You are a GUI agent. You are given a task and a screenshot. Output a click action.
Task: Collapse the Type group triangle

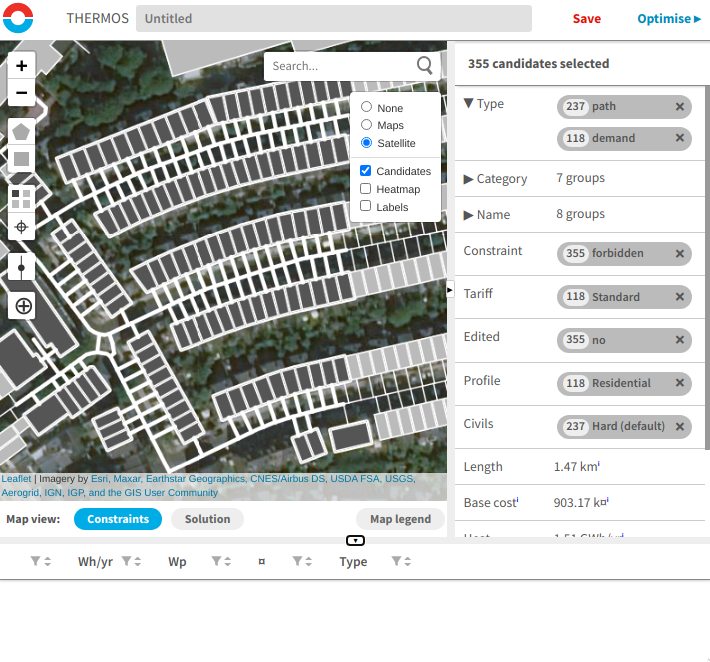coord(469,104)
